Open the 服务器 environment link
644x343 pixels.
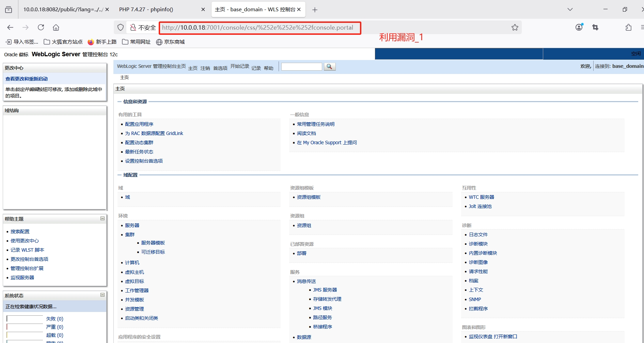[132, 225]
